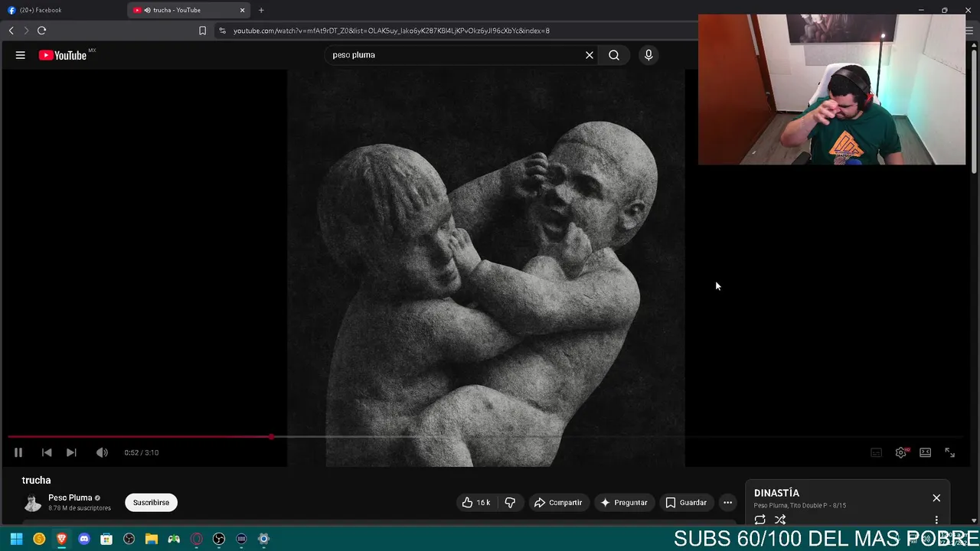Click the video title 'trucha'
Viewport: 980px width, 551px height.
click(x=36, y=480)
